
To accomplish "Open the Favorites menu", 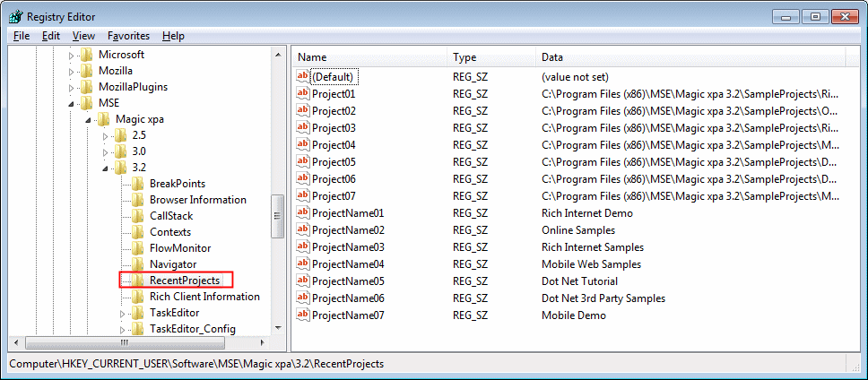I will (128, 36).
